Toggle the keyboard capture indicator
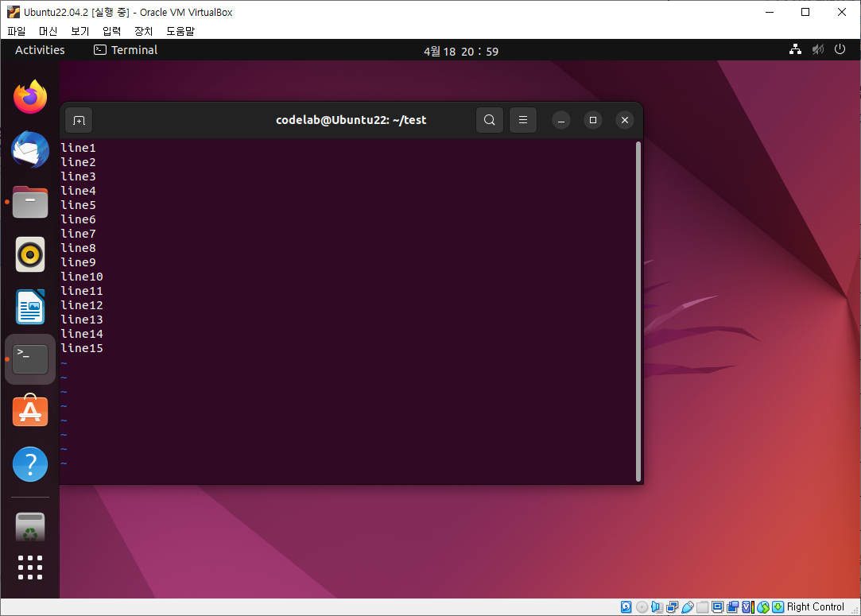 tap(776, 606)
